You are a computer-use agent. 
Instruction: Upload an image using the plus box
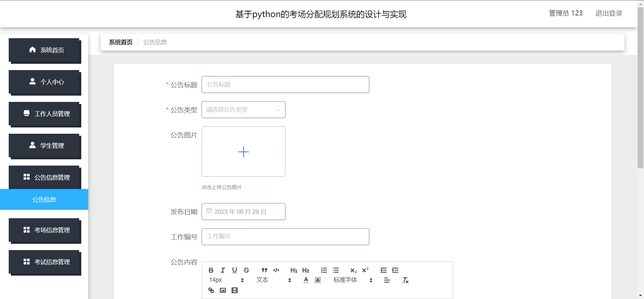coord(244,152)
